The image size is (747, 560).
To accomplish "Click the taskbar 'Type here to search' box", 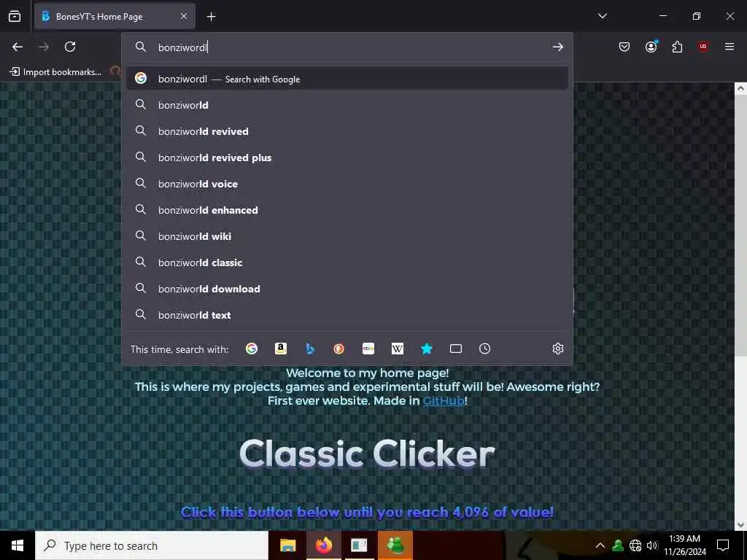I will [152, 545].
